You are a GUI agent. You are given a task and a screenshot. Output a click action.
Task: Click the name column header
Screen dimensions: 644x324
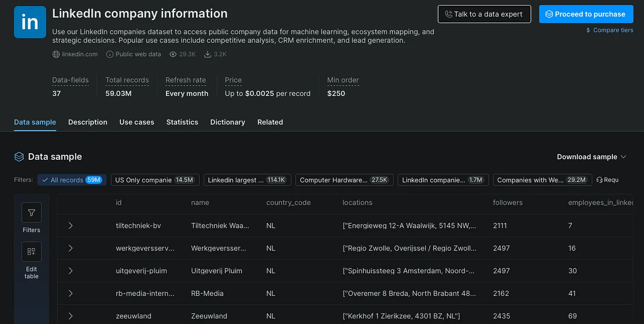pyautogui.click(x=200, y=203)
